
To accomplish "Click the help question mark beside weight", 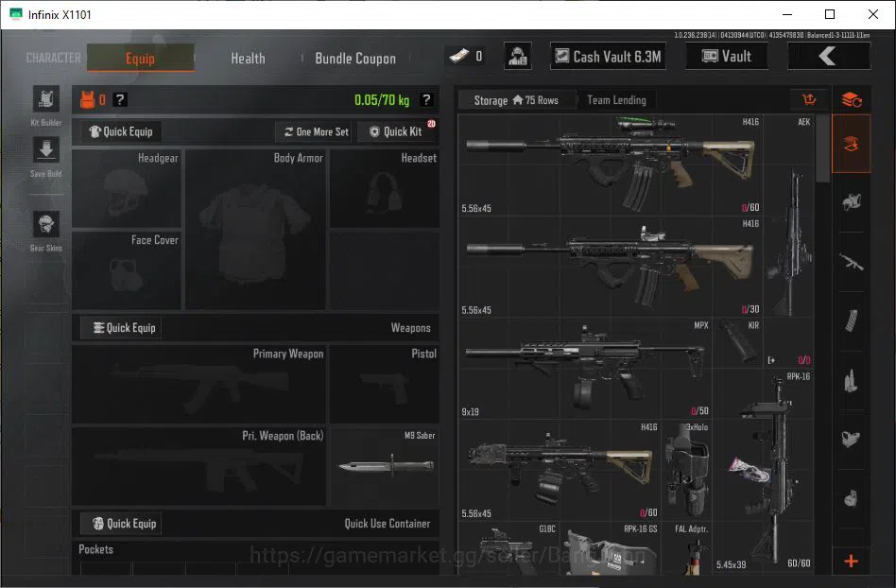I will click(x=426, y=100).
